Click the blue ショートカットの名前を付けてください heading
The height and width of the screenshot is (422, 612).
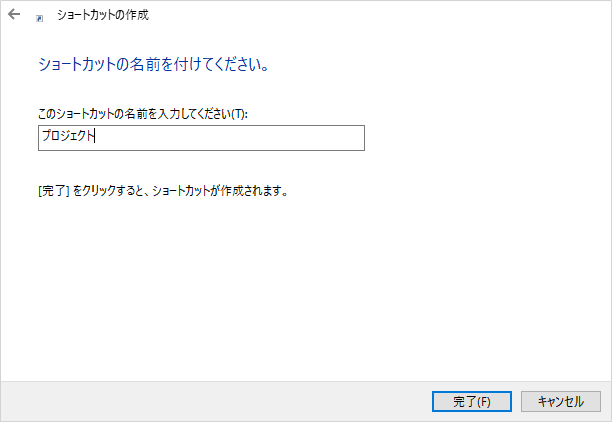(x=153, y=66)
